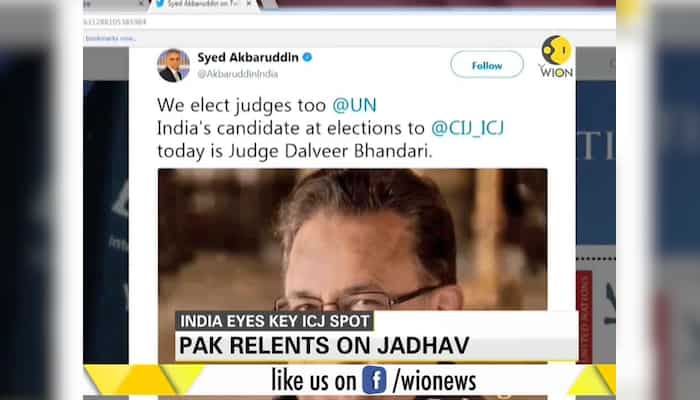700x400 pixels.
Task: Open the @AkbaruddinIndia handle
Action: pyautogui.click(x=238, y=74)
